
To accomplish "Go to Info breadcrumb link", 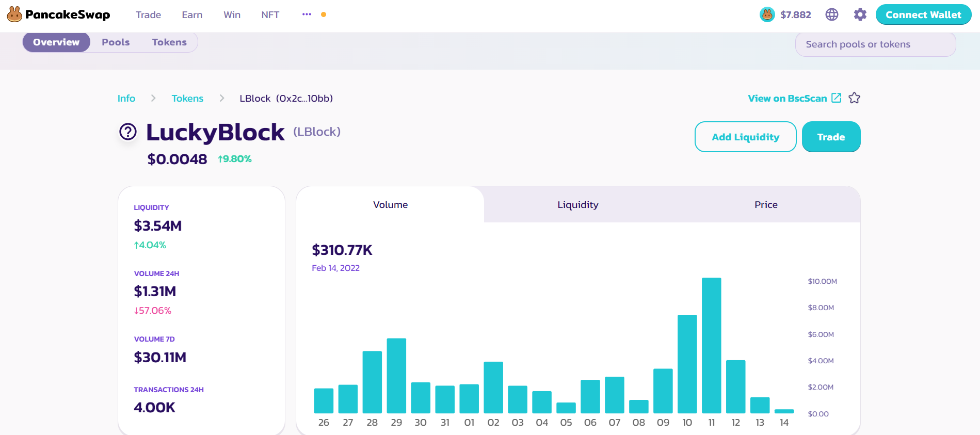I will click(126, 99).
